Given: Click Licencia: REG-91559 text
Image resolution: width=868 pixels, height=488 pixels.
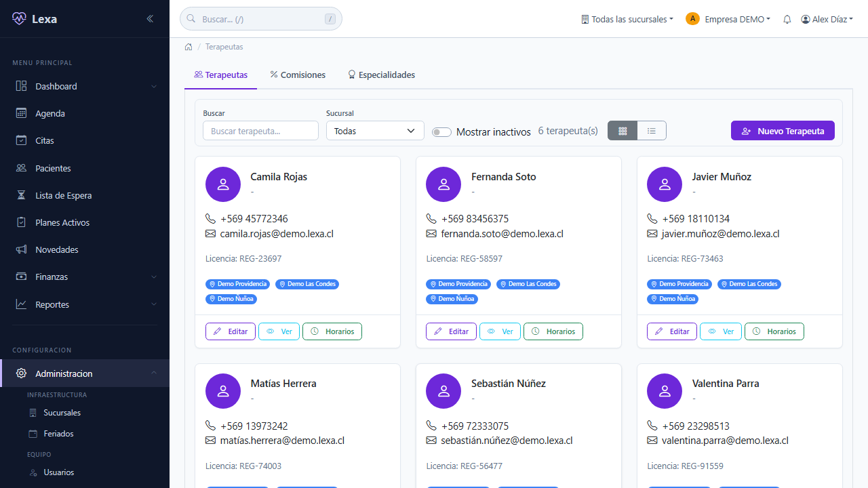Looking at the screenshot, I should [685, 466].
